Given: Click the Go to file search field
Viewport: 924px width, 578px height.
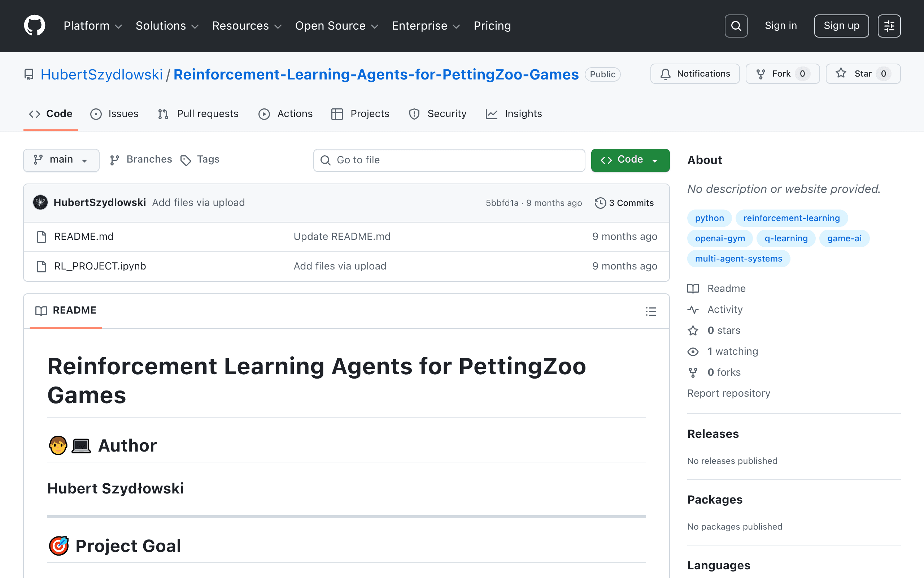Looking at the screenshot, I should point(449,160).
